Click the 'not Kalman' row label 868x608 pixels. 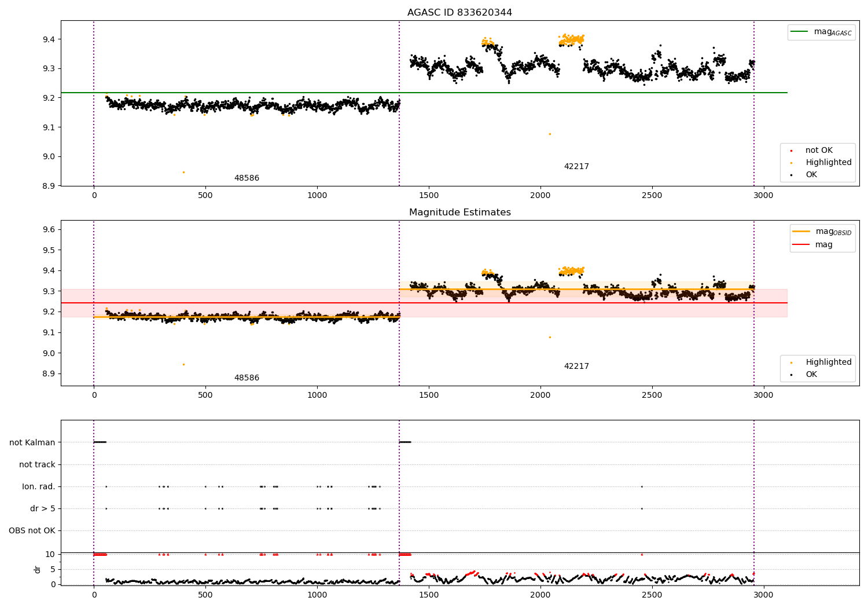point(32,442)
